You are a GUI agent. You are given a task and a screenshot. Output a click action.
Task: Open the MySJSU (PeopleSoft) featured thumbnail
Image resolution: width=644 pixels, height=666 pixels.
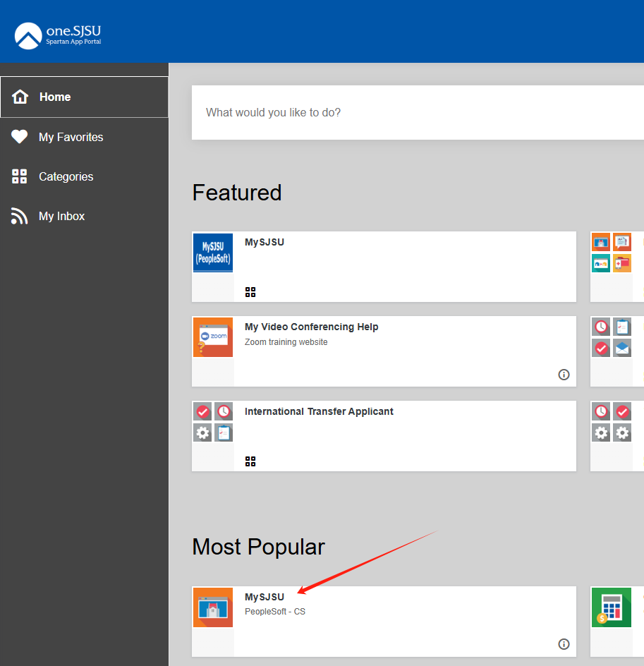pos(213,253)
